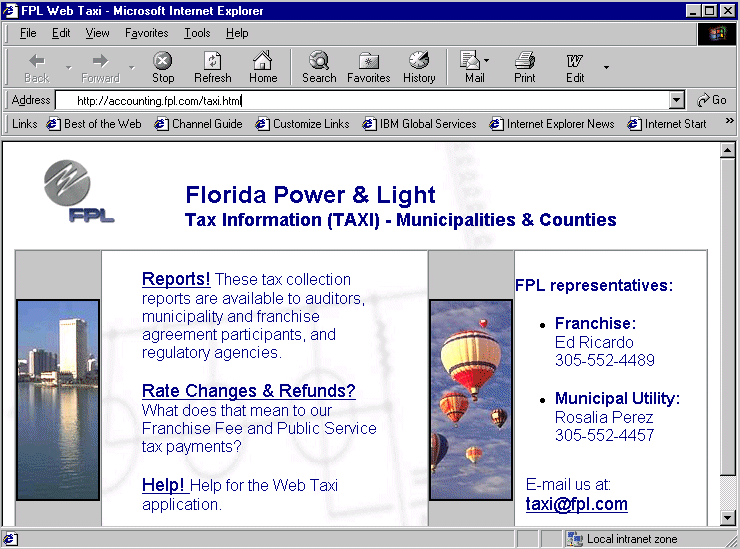
Task: Click the Links toolbar label
Action: coord(25,124)
